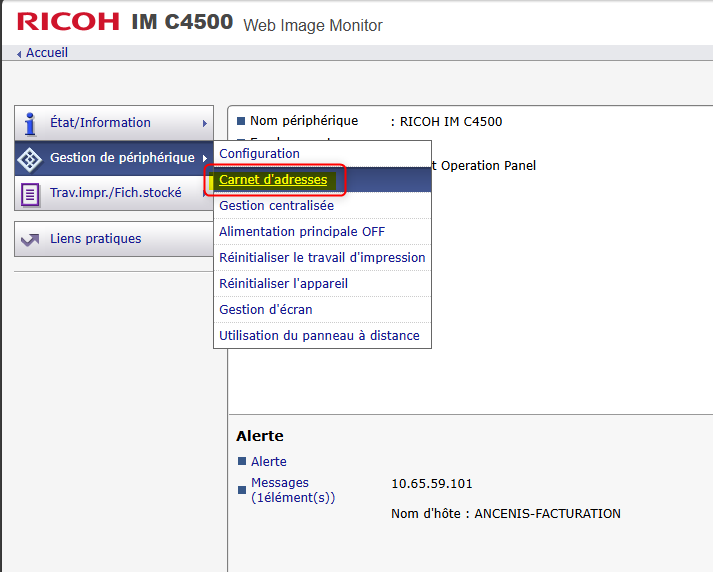
Task: Click the Nom périphérique label
Action: point(304,120)
